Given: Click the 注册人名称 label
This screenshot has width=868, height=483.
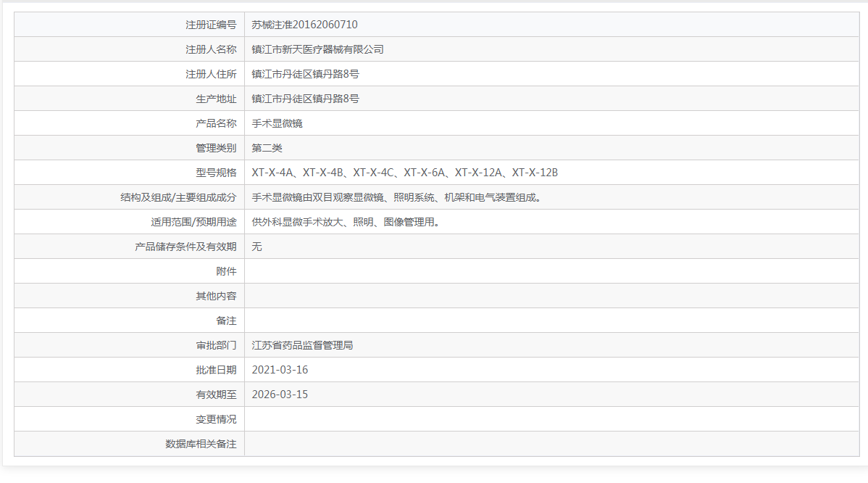Looking at the screenshot, I should (211, 49).
